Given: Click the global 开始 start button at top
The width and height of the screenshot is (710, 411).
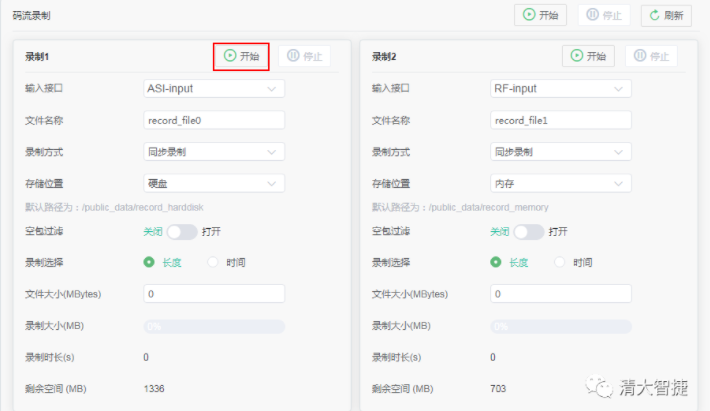Looking at the screenshot, I should click(540, 15).
